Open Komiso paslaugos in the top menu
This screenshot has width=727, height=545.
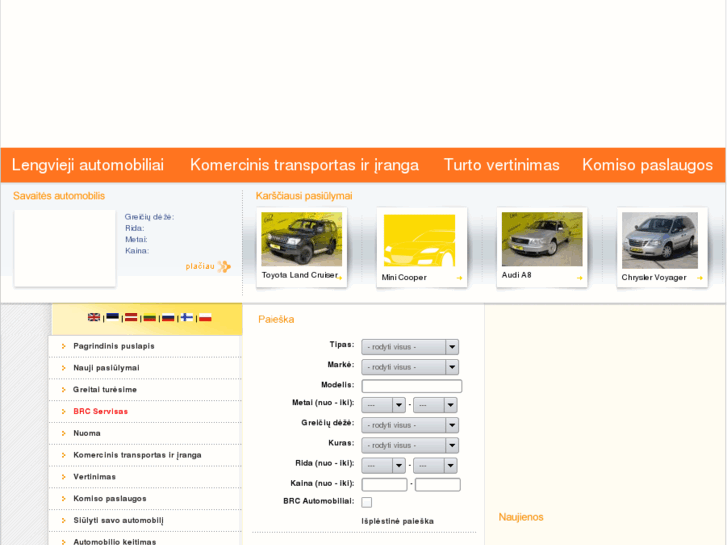click(647, 165)
